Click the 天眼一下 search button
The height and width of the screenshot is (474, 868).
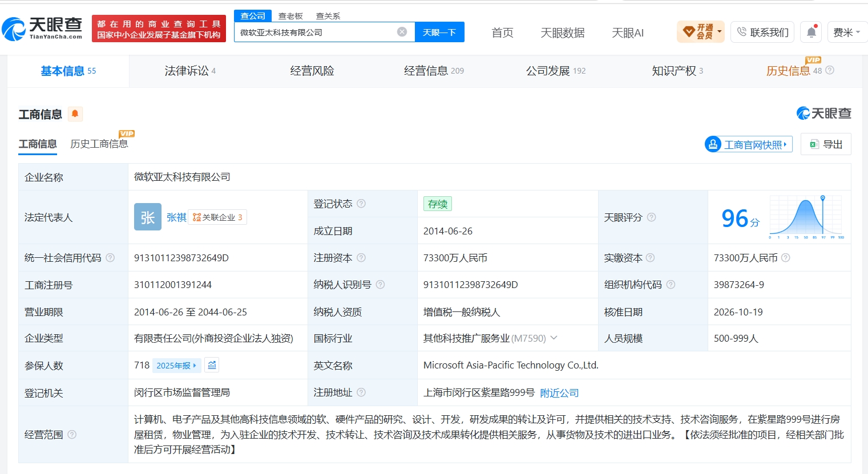coord(439,33)
